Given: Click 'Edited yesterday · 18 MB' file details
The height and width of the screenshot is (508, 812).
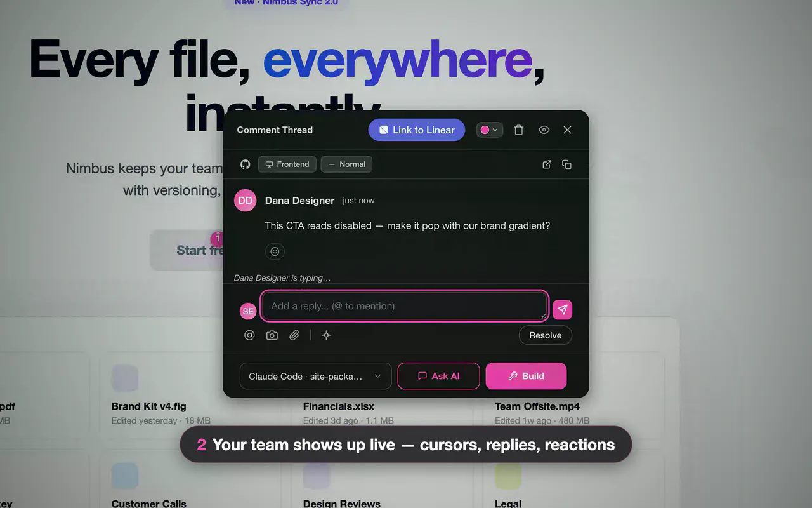Looking at the screenshot, I should (x=161, y=420).
